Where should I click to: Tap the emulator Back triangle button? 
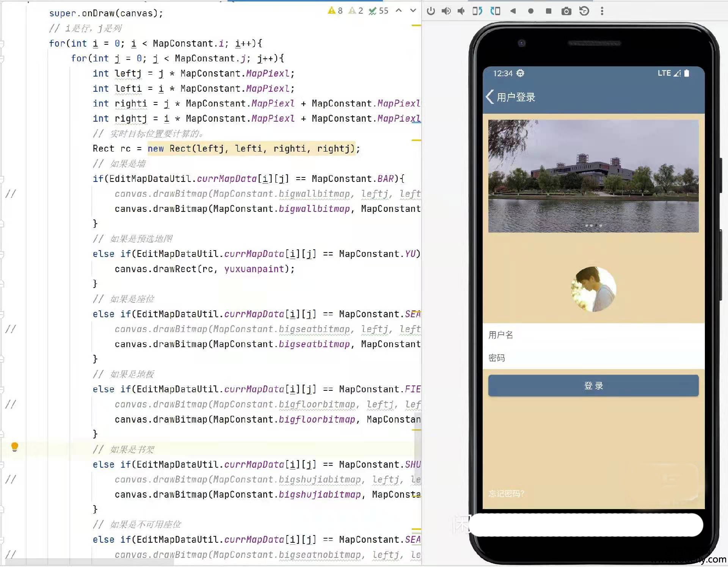(x=513, y=11)
